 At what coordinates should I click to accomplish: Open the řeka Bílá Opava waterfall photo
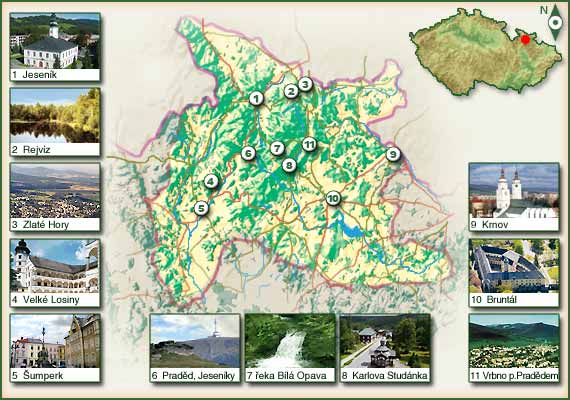290,341
